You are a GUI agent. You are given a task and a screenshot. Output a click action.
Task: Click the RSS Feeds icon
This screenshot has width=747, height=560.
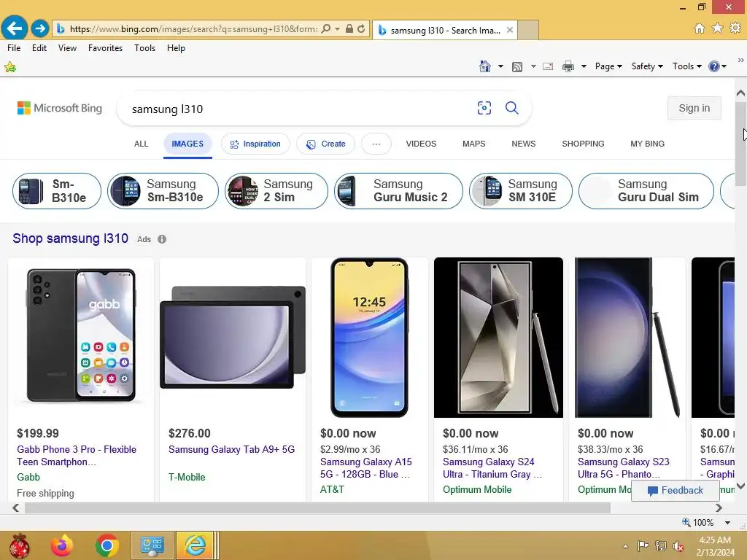point(517,66)
